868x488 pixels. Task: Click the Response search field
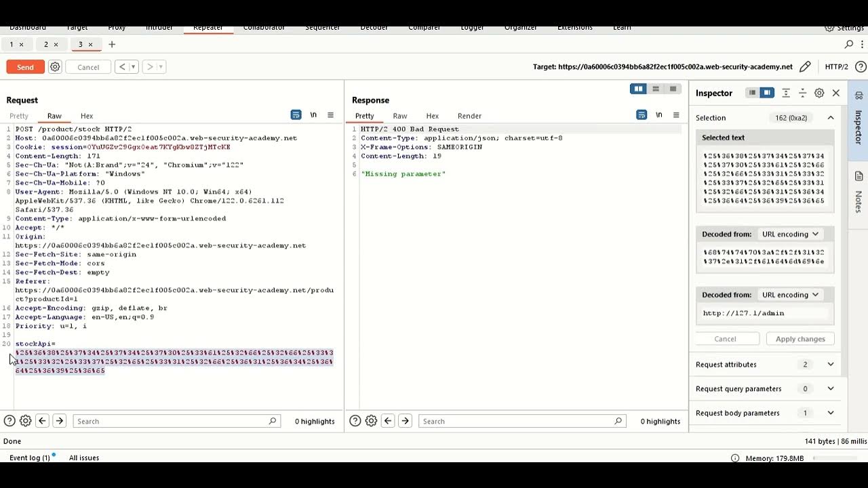click(x=522, y=421)
